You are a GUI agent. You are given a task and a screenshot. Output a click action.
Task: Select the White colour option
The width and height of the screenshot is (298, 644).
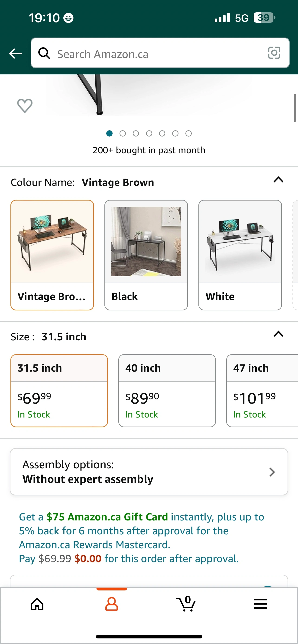(240, 255)
